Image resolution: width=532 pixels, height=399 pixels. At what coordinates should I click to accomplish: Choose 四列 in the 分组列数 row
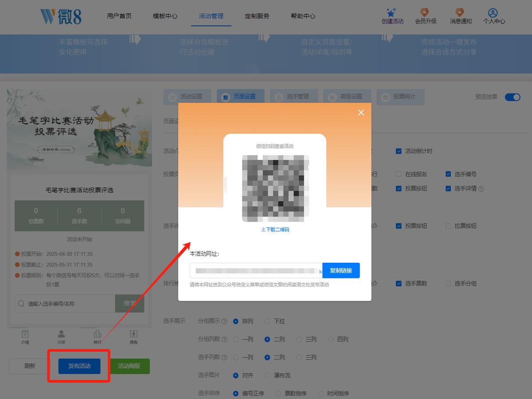(331, 340)
